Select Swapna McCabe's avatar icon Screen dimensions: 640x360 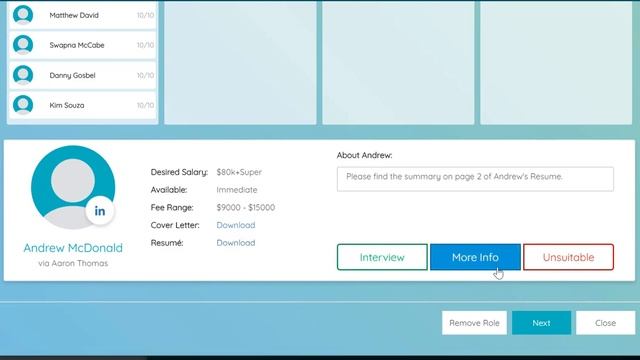[23, 45]
